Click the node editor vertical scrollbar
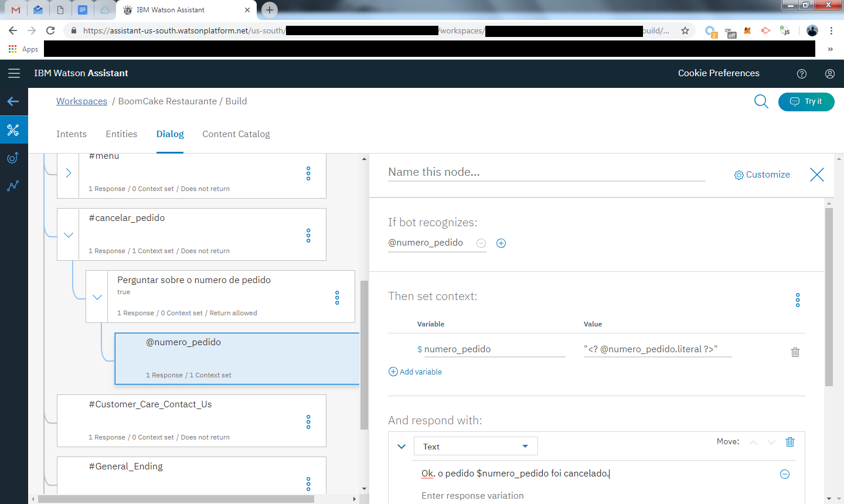Screen dimensions: 844x504 pyautogui.click(x=829, y=297)
